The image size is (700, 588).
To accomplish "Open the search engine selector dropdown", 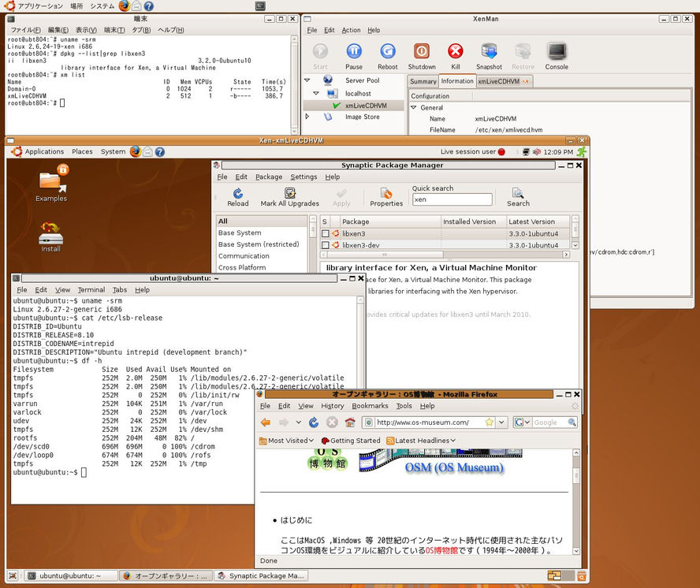I will pyautogui.click(x=523, y=422).
